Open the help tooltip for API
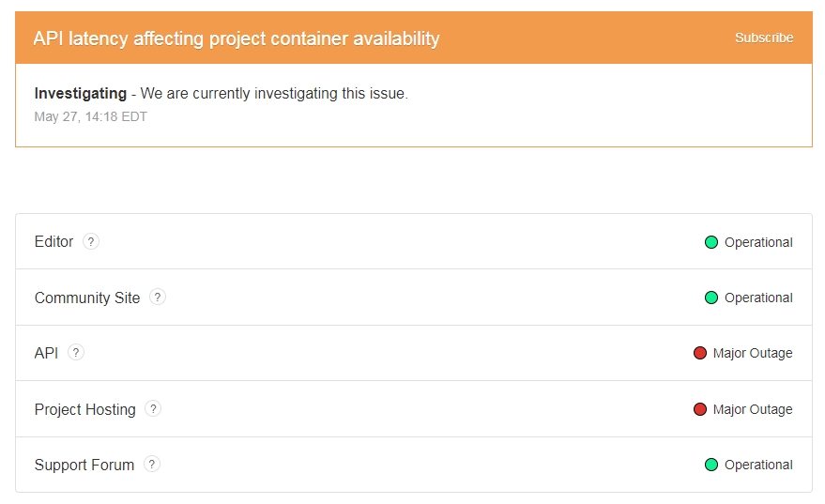Image resolution: width=825 pixels, height=504 pixels. (76, 353)
